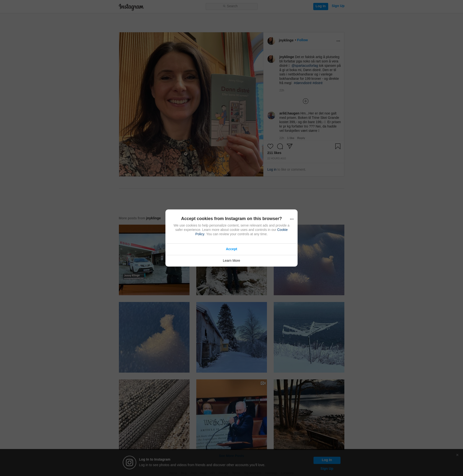The image size is (463, 476).
Task: Open the Sign Up link in header
Action: point(338,6)
